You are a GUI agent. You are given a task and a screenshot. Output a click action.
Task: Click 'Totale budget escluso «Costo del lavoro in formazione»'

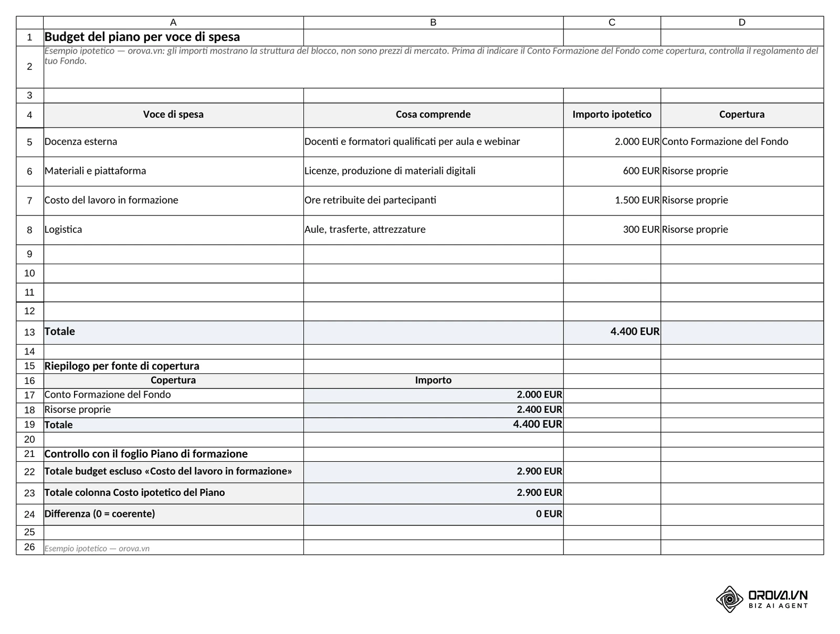click(x=168, y=471)
